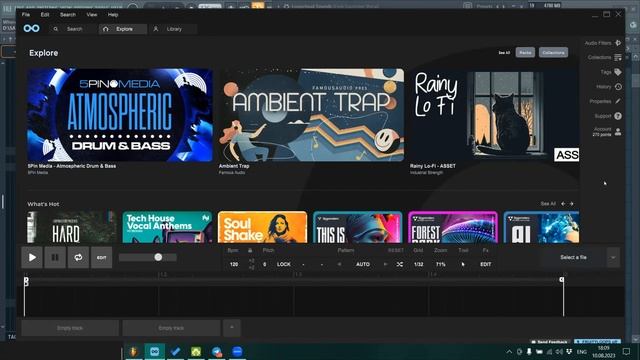The height and width of the screenshot is (360, 640).
Task: Select the pointer Tool icon
Action: tap(463, 264)
